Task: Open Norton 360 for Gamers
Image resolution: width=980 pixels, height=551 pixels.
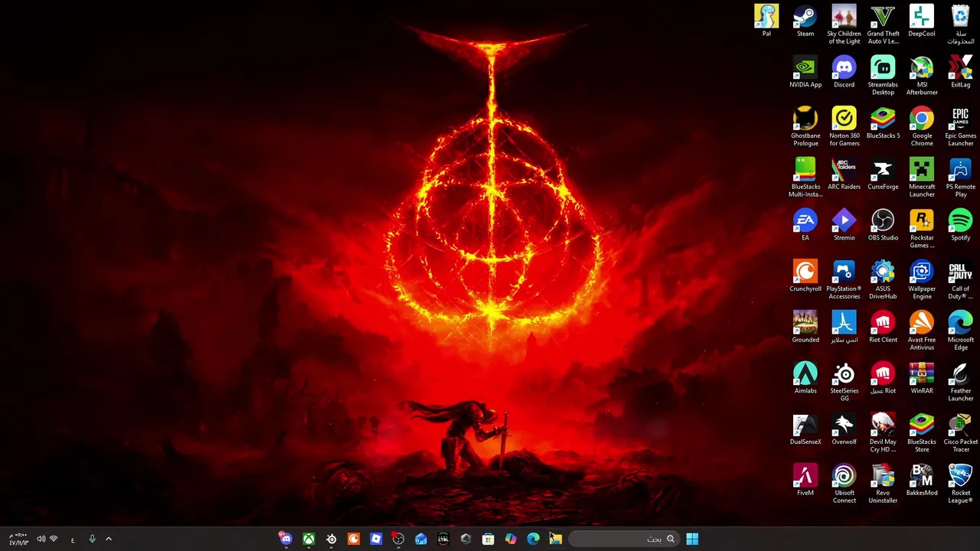Action: pyautogui.click(x=844, y=127)
